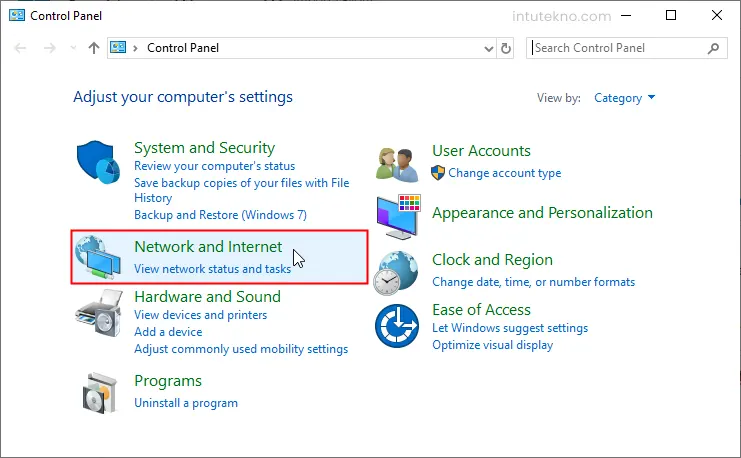
Task: Click the Control Panel title bar icon
Action: [17, 16]
